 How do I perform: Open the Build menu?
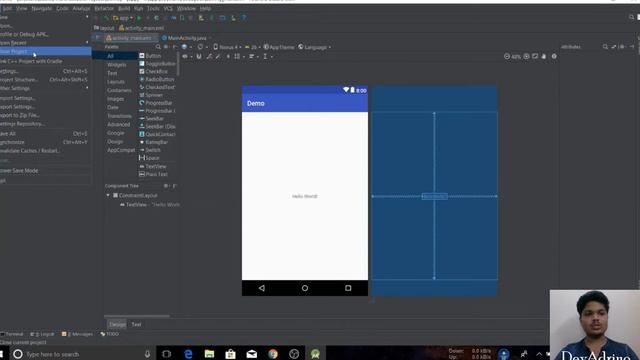[x=124, y=8]
